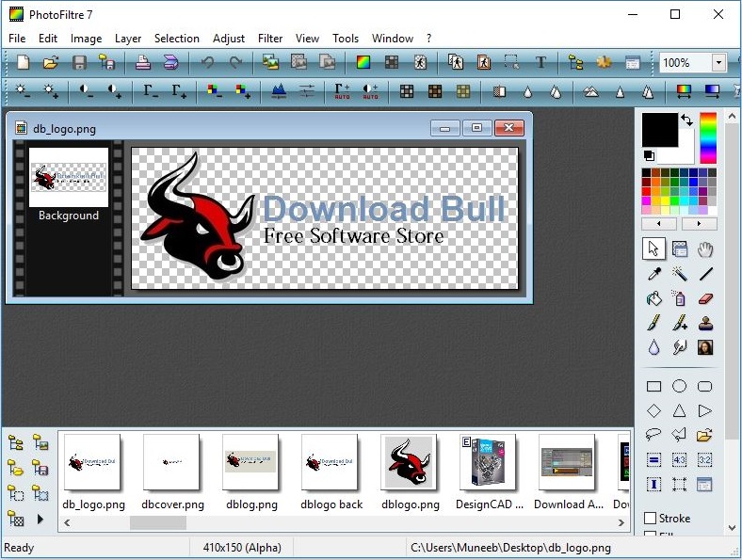Select the dblogo.png thumbnail
Image resolution: width=742 pixels, height=560 pixels.
coord(410,461)
